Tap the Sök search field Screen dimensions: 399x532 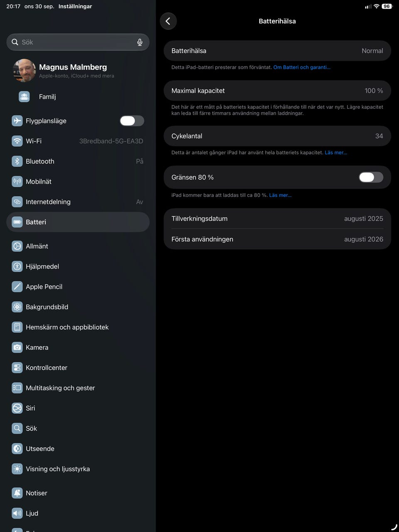[x=78, y=42]
